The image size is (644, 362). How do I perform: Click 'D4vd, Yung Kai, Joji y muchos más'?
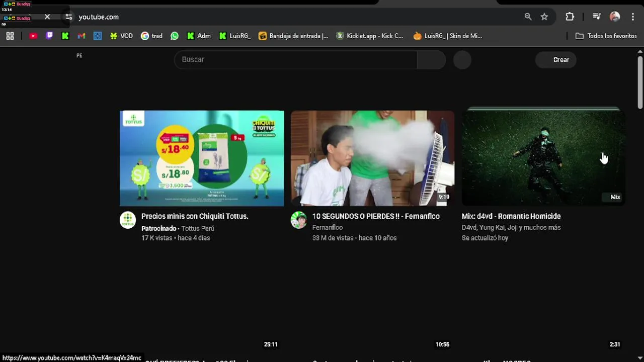[511, 228]
